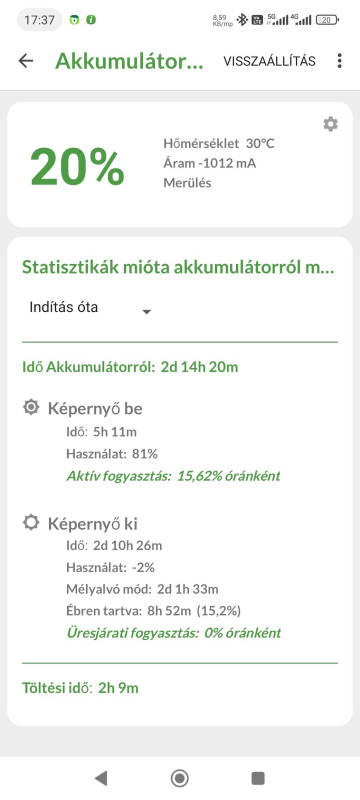Tap the back arrow icon
The width and height of the screenshot is (360, 800).
pos(25,61)
